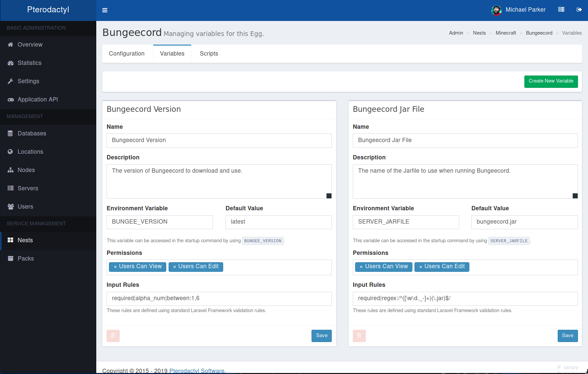The height and width of the screenshot is (374, 588).
Task: Open the Configuration tab
Action: point(127,54)
